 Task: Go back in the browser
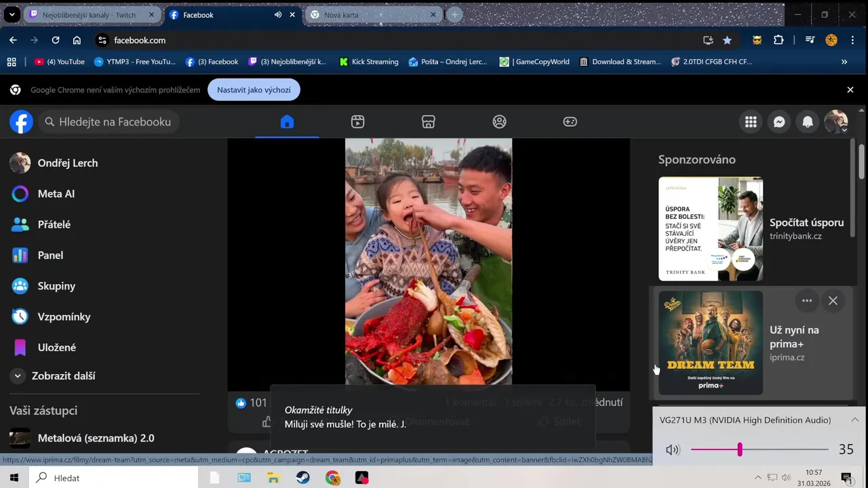pyautogui.click(x=13, y=40)
